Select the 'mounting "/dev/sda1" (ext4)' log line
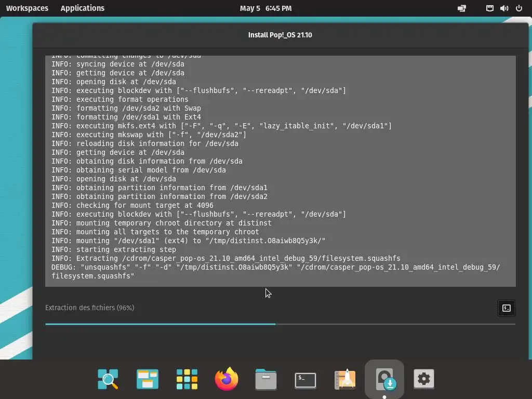The height and width of the screenshot is (399, 532). click(188, 241)
